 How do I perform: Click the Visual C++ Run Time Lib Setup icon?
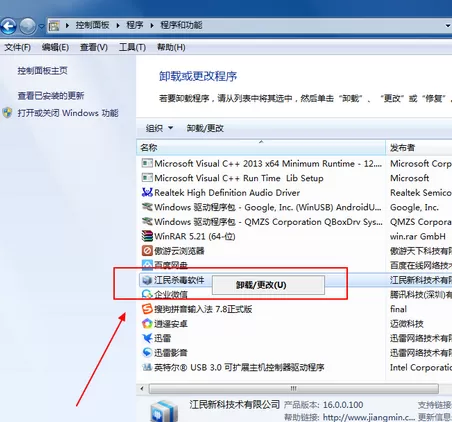(x=147, y=178)
